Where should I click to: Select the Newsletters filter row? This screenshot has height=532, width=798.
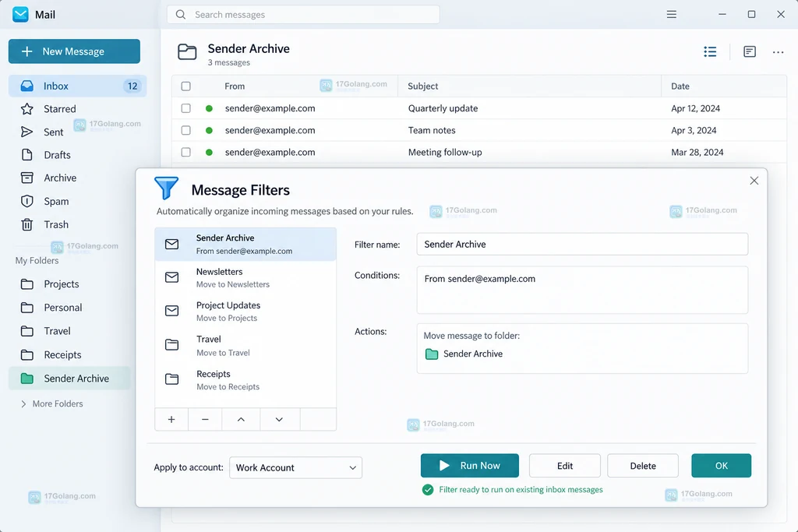coord(245,278)
